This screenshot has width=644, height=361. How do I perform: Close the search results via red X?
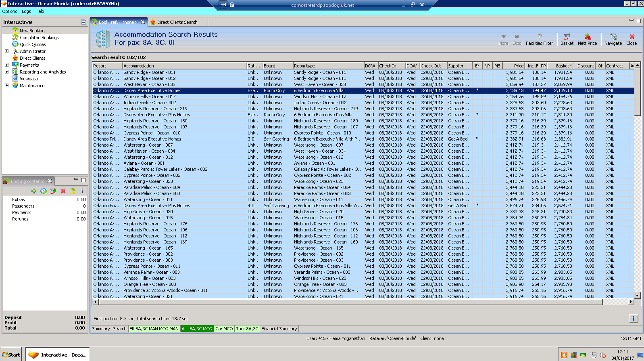click(x=631, y=39)
